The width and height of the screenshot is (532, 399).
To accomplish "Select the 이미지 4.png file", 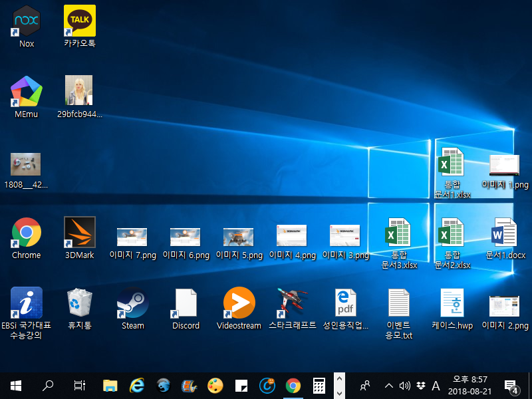I will 292,241.
